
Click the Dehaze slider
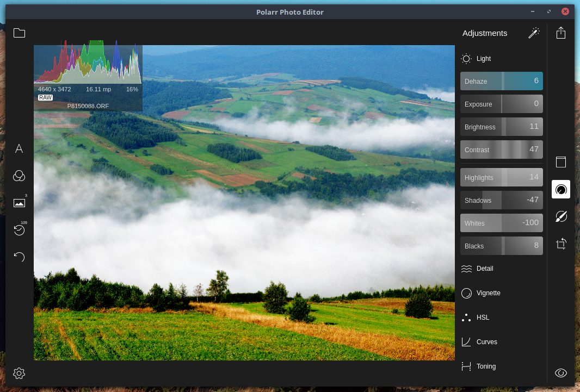tap(502, 81)
